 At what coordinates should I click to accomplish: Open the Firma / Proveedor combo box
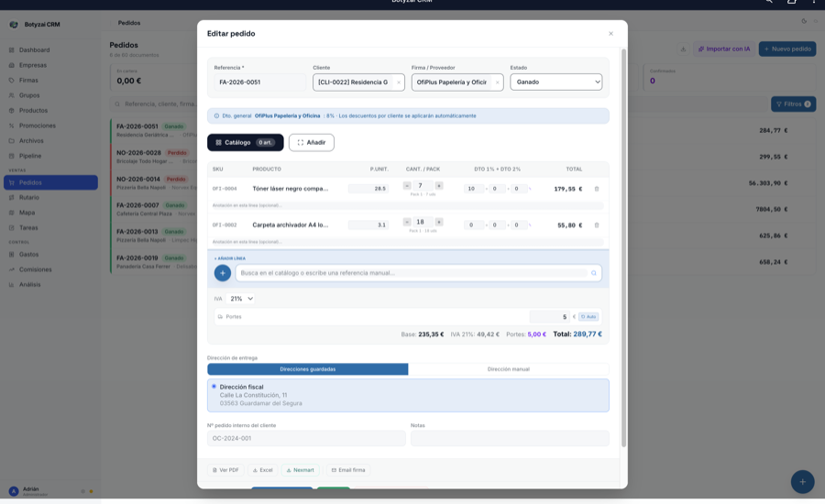pos(457,82)
